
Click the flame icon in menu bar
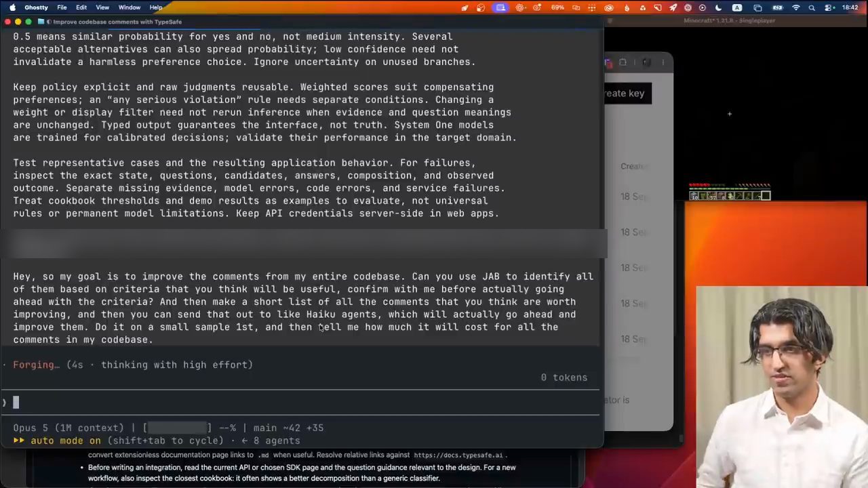(626, 7)
